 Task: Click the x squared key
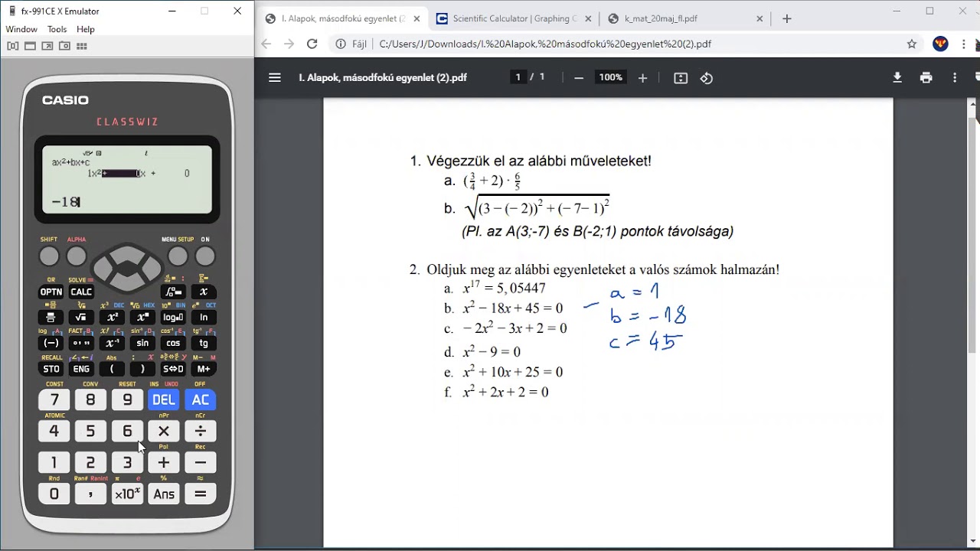coord(112,318)
